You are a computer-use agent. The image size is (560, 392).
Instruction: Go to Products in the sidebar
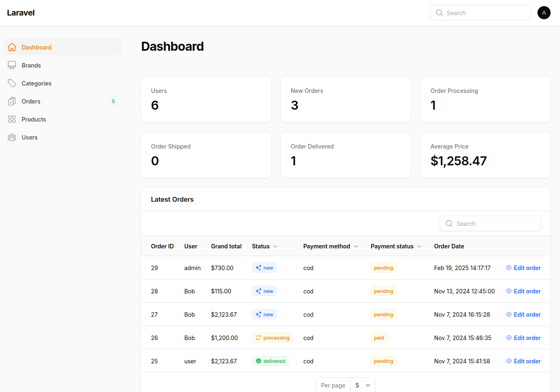click(34, 119)
